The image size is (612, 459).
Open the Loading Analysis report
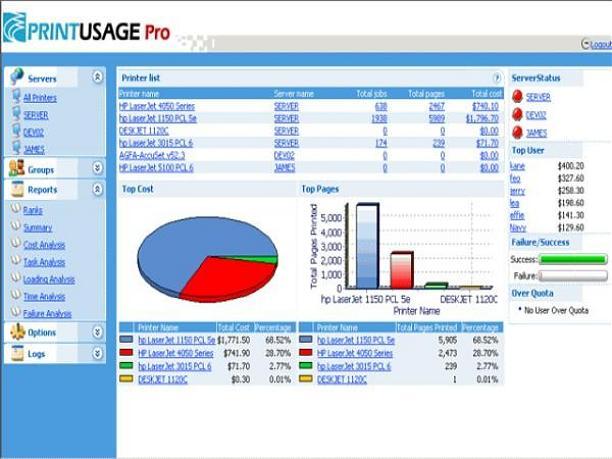(x=49, y=279)
